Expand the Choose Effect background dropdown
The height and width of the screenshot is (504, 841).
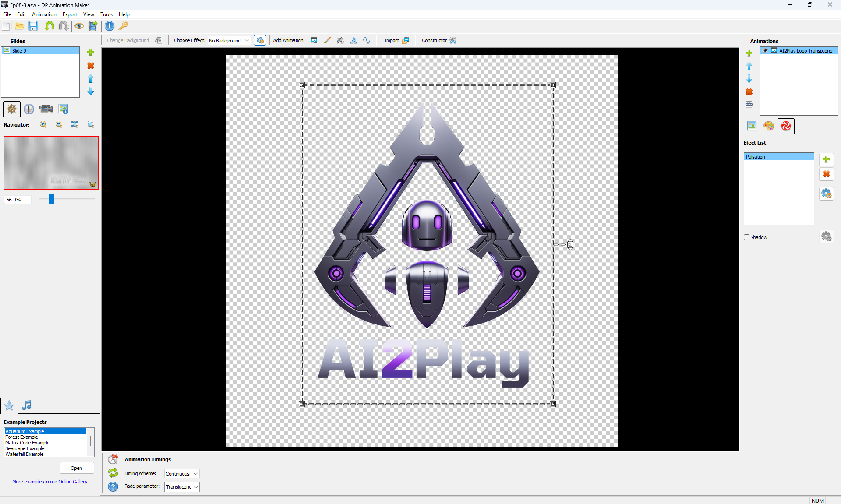(247, 41)
